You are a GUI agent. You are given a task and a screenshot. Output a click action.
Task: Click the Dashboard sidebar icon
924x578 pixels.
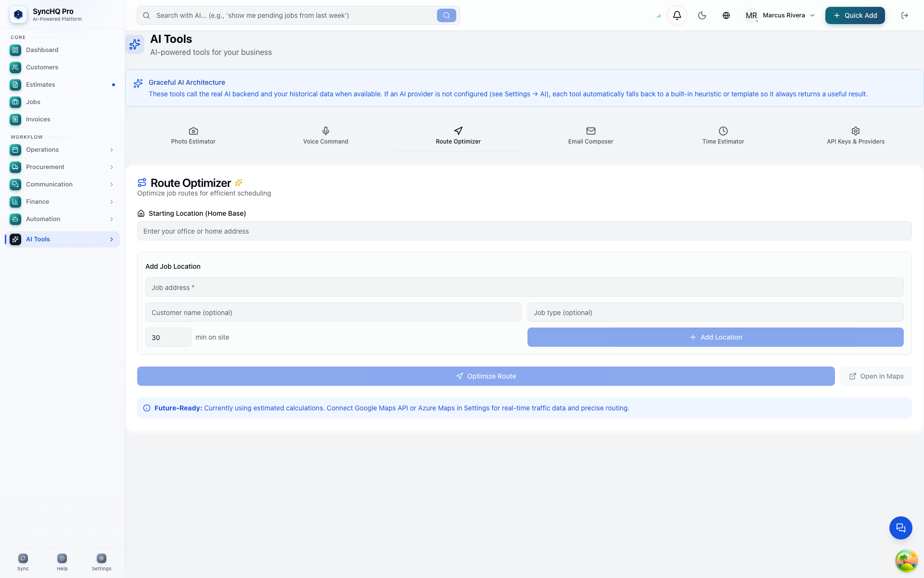[15, 50]
